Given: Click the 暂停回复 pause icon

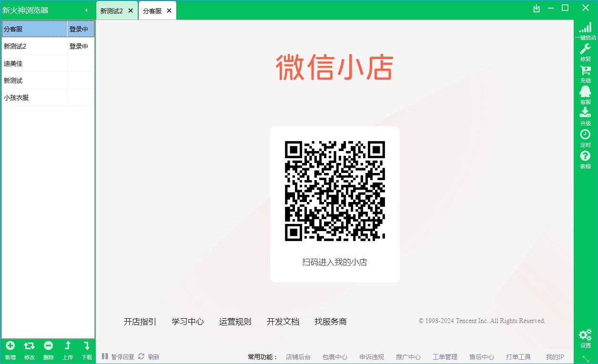Looking at the screenshot, I should (105, 356).
